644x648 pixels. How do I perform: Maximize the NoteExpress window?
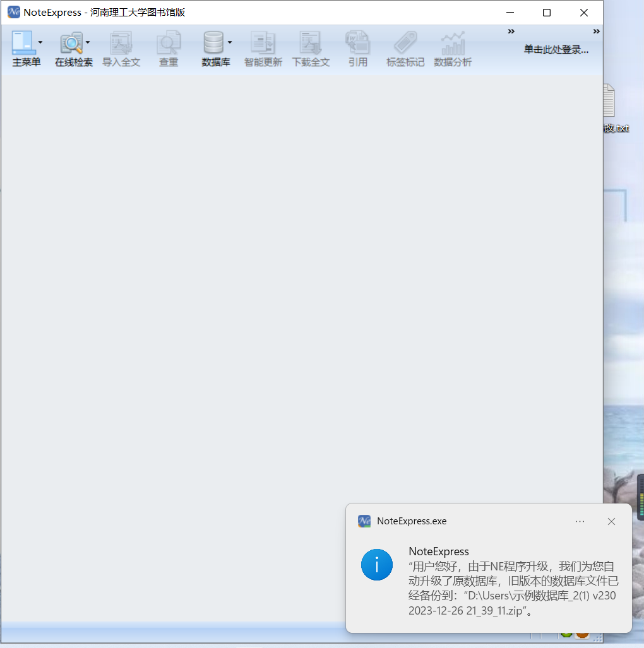point(547,13)
